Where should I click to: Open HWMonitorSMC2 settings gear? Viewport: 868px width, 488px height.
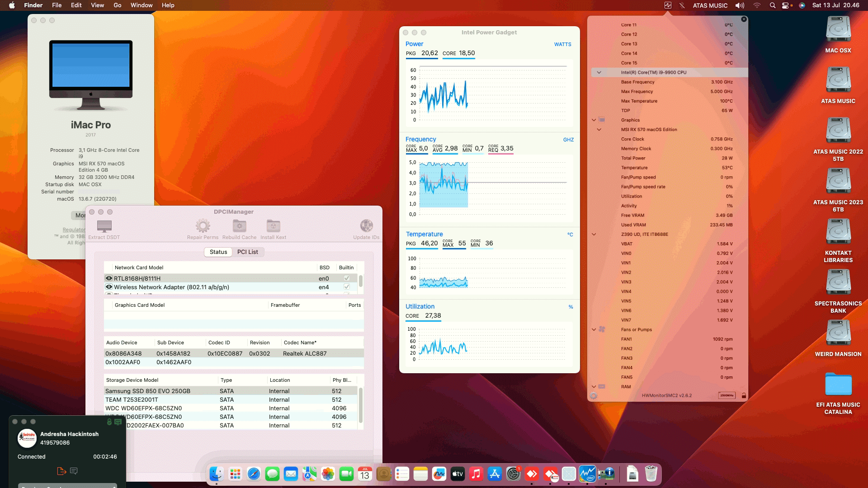pos(594,396)
